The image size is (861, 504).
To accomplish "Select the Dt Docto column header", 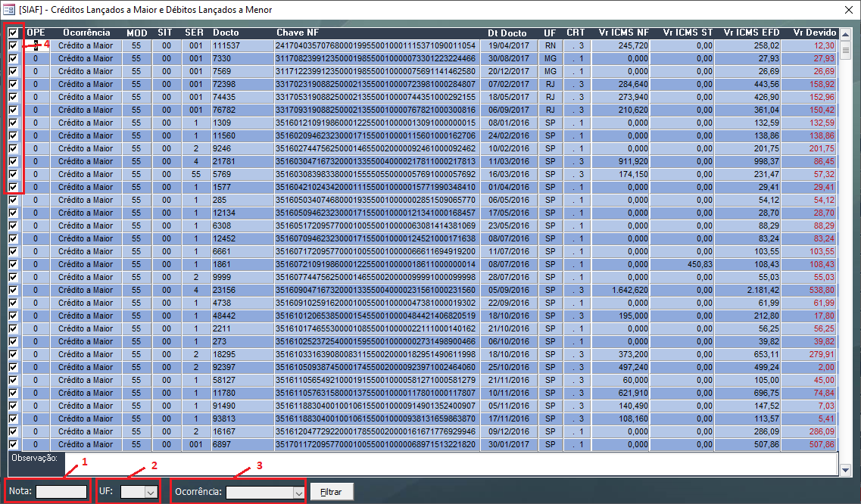I will coord(507,33).
